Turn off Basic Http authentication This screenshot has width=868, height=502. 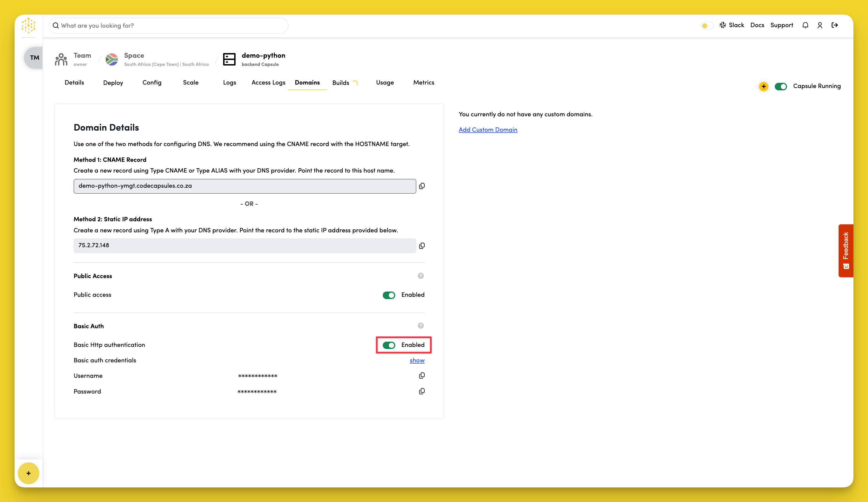pyautogui.click(x=389, y=345)
